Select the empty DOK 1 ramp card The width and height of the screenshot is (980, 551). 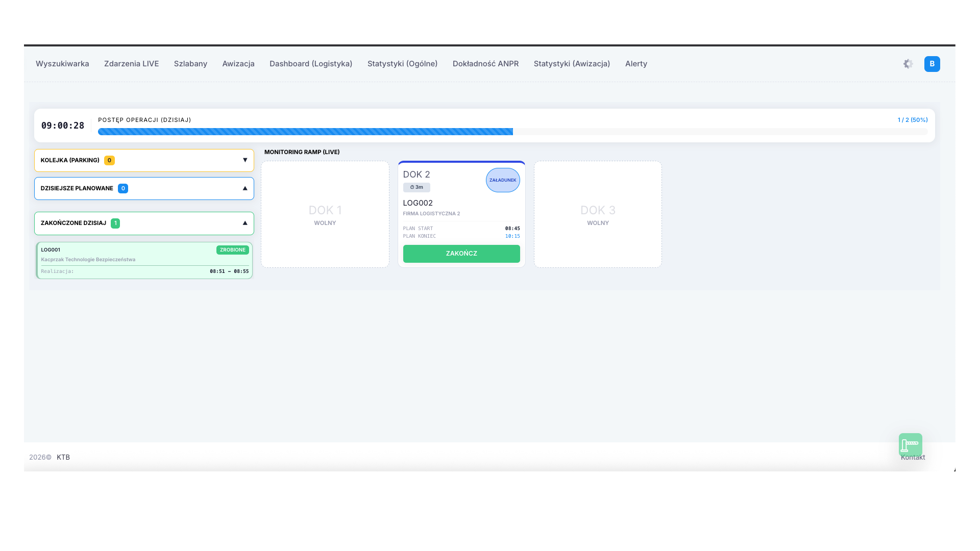click(325, 214)
